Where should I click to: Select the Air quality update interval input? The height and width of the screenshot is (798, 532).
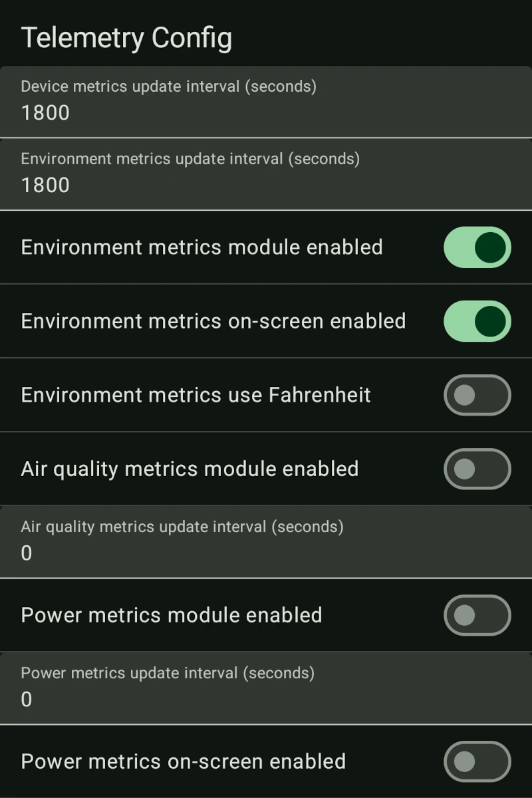(266, 541)
